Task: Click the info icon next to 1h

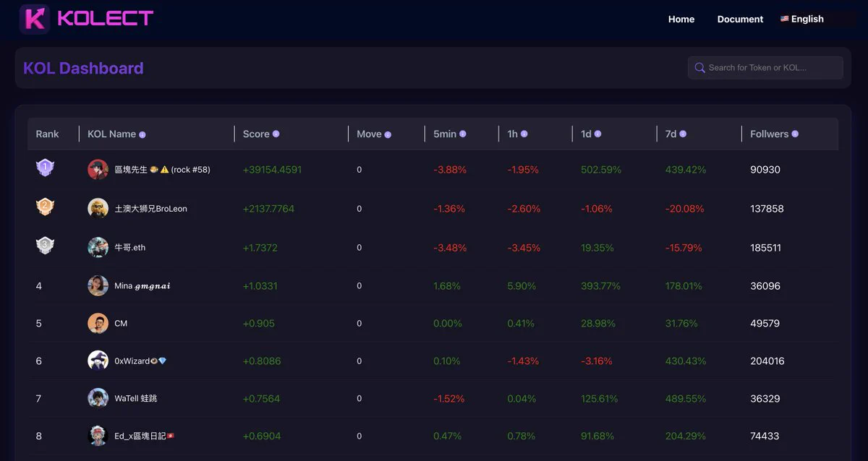Action: [524, 134]
